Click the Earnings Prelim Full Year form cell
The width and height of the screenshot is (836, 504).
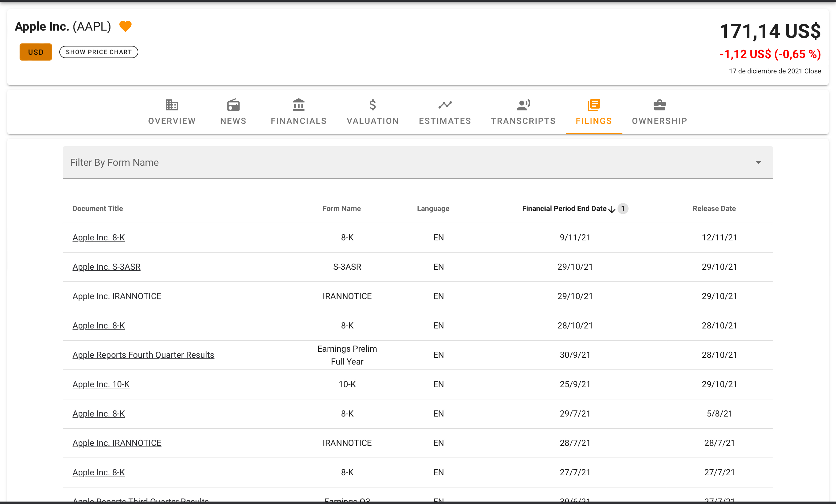347,355
